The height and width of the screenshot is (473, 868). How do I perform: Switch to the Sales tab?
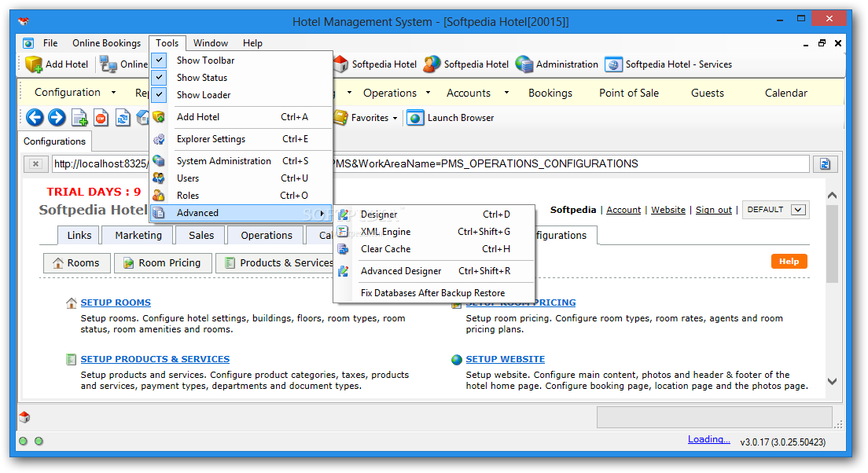click(201, 235)
